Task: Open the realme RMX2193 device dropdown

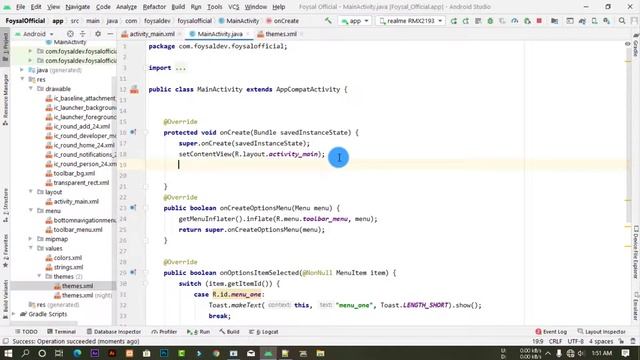Action: (410, 21)
